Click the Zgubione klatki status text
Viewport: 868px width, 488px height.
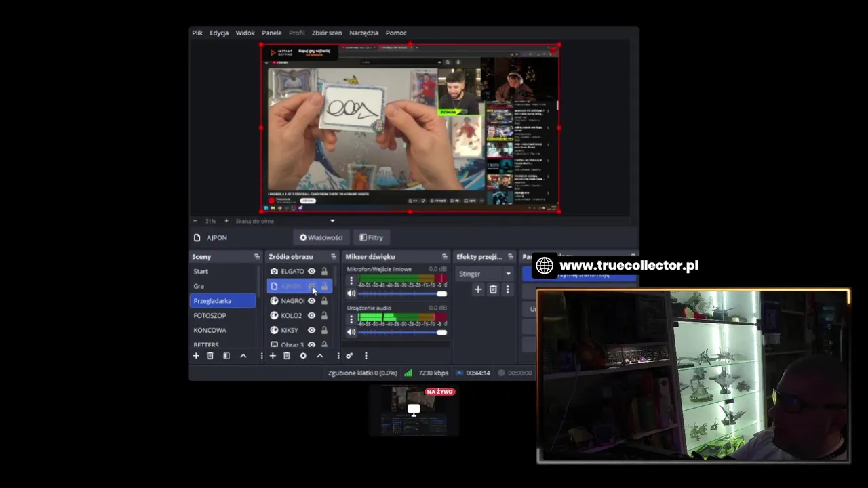pos(363,373)
